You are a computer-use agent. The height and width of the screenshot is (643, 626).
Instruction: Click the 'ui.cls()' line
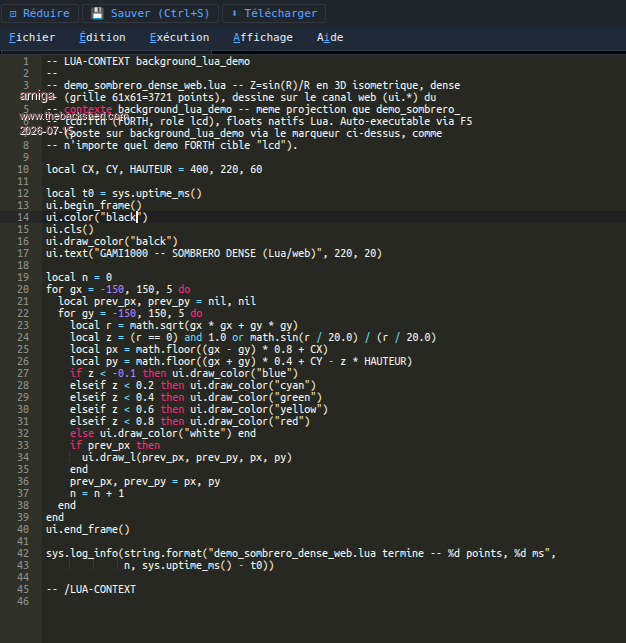(x=70, y=230)
